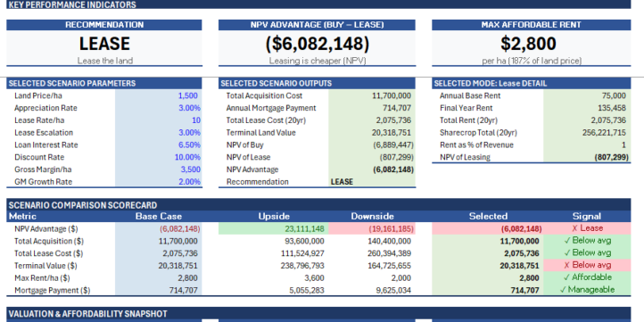
Task: Select the Downside column header
Action: click(x=372, y=217)
